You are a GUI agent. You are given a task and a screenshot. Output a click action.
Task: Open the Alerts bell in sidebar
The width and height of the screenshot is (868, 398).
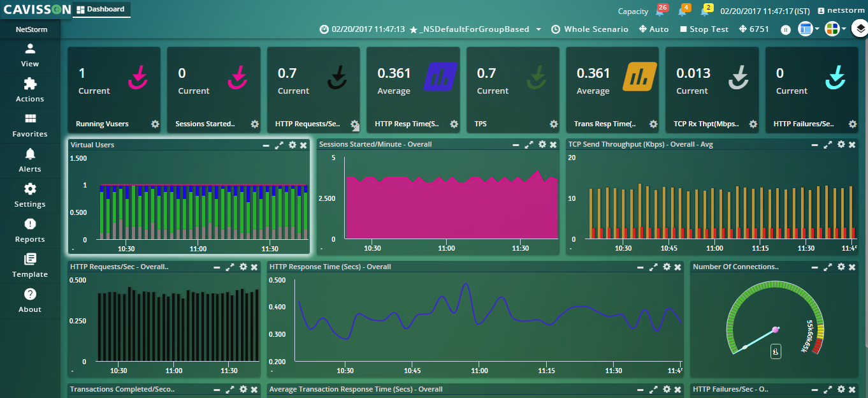30,160
